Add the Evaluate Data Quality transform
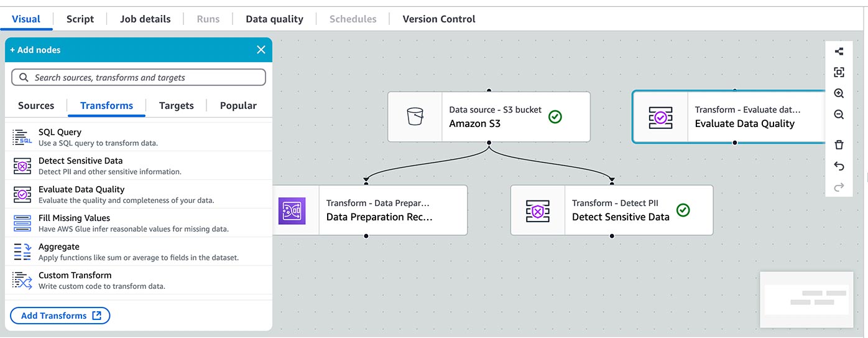868x338 pixels. [x=139, y=194]
